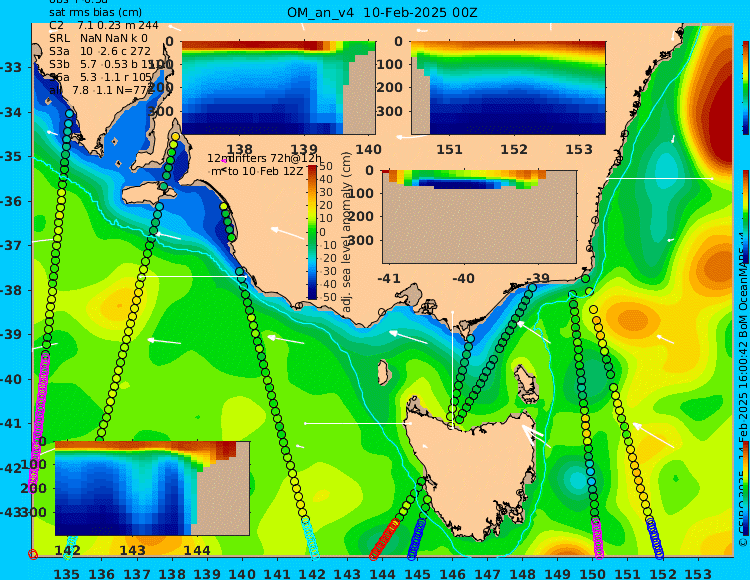Click the magenta track circles at bottom near 150
750x580 pixels.
tap(597, 539)
